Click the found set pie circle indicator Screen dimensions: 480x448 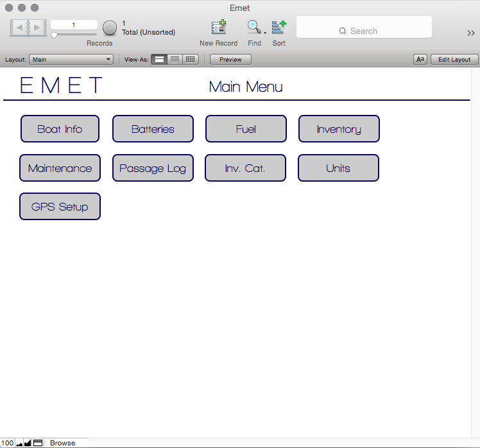(110, 28)
